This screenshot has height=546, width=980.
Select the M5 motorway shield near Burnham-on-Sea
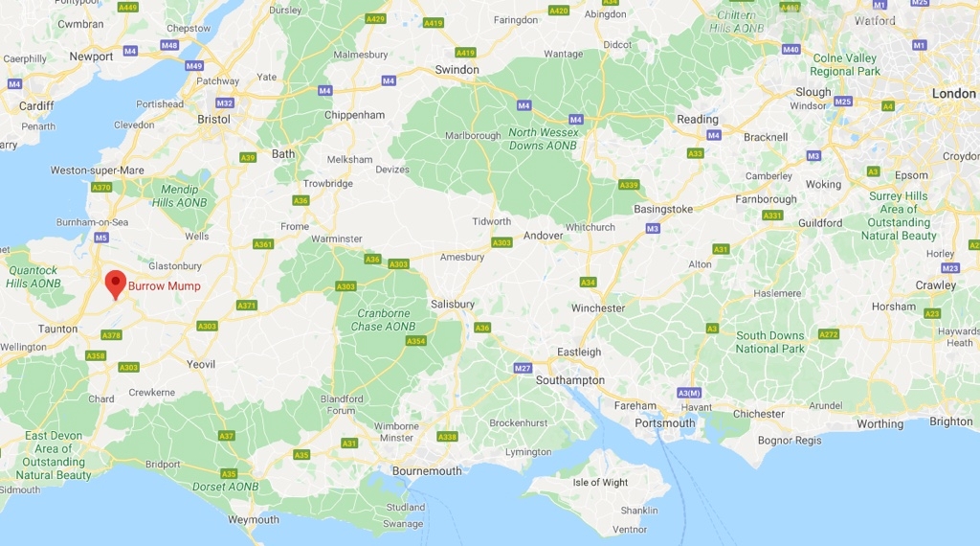tap(101, 237)
